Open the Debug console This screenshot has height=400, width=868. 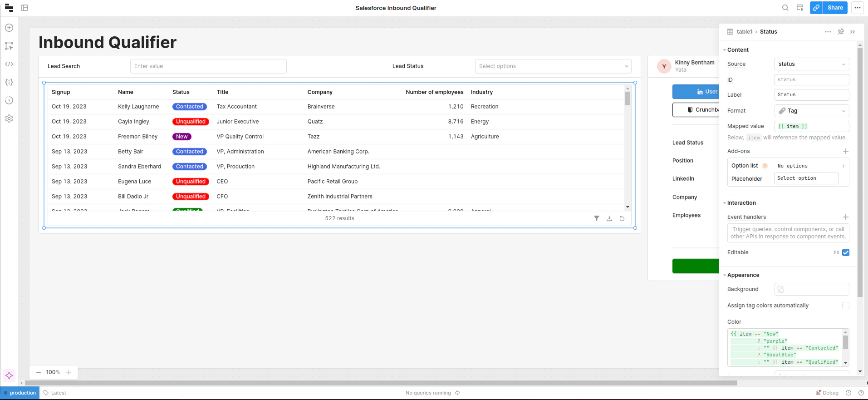(x=827, y=393)
